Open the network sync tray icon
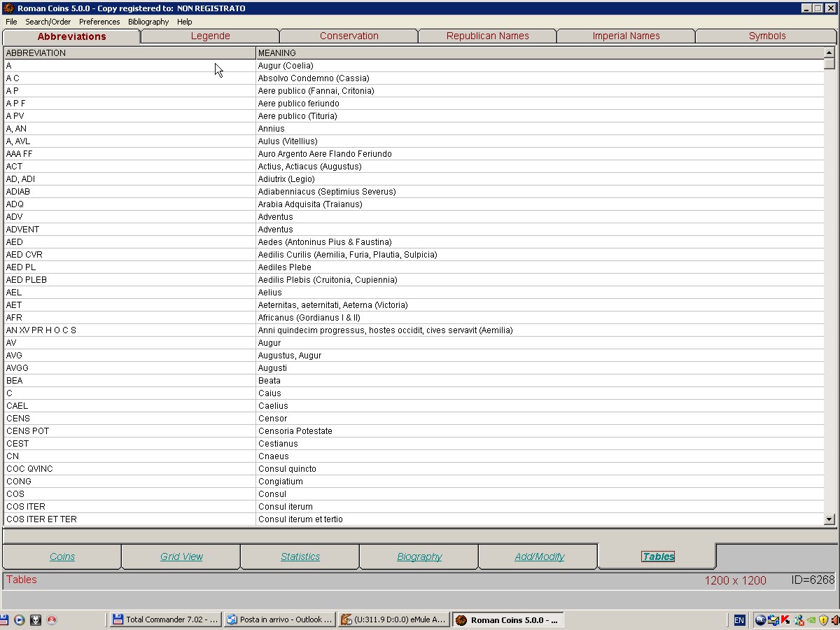The width and height of the screenshot is (840, 630). coord(773,619)
